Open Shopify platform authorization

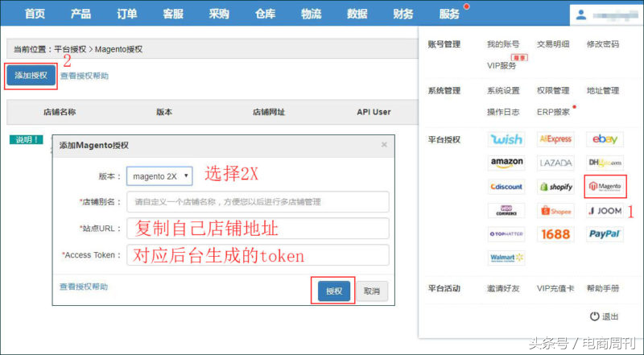(x=555, y=187)
